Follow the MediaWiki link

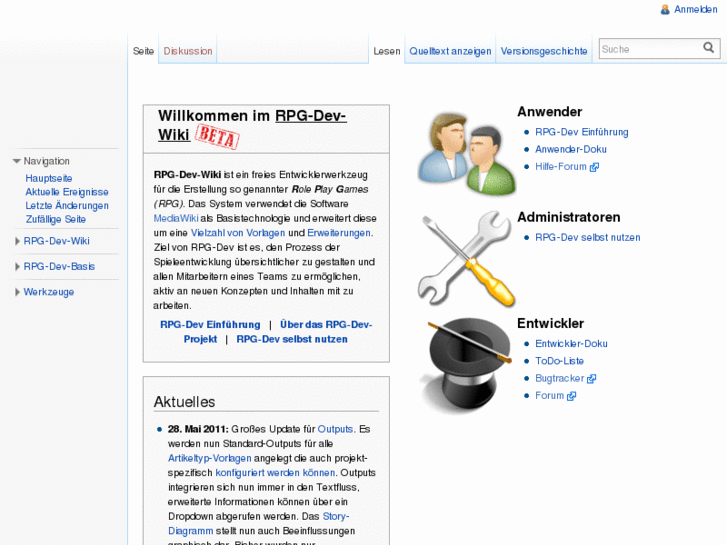[176, 218]
